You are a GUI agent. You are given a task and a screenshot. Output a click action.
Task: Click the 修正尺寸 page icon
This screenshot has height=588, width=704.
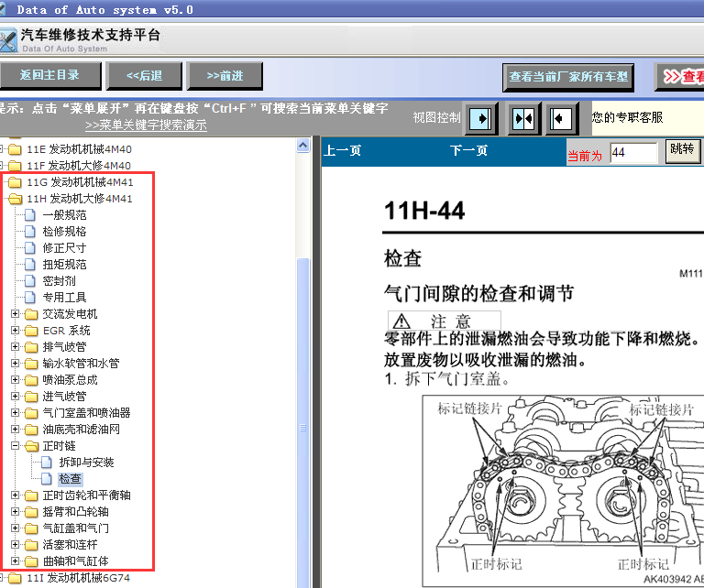tap(30, 248)
